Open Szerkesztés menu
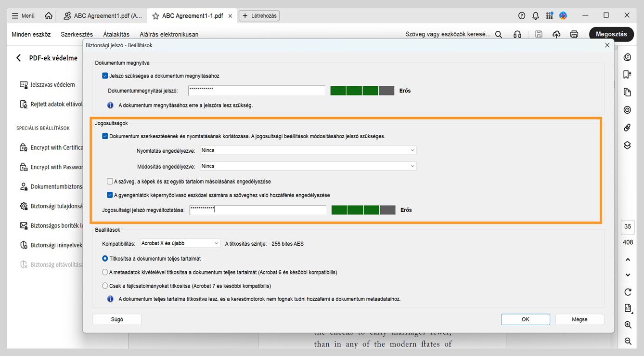Image resolution: width=644 pixels, height=356 pixels. click(x=77, y=34)
